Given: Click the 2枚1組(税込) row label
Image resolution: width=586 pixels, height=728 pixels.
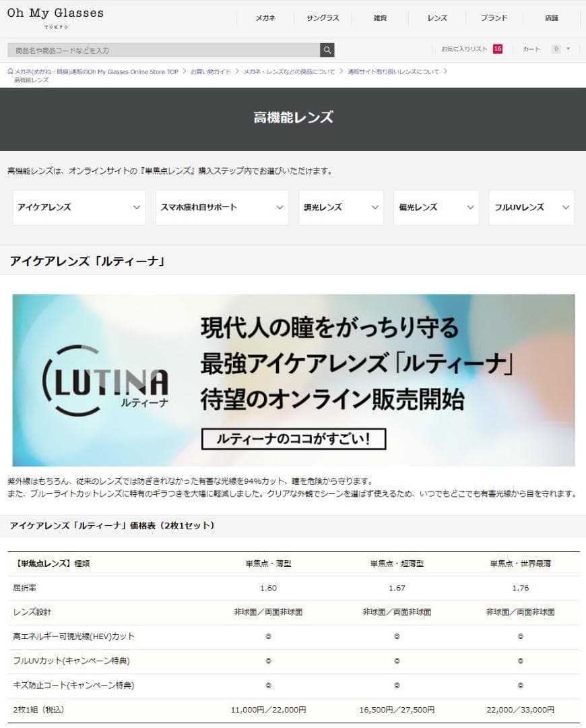Looking at the screenshot, I should click(x=38, y=710).
